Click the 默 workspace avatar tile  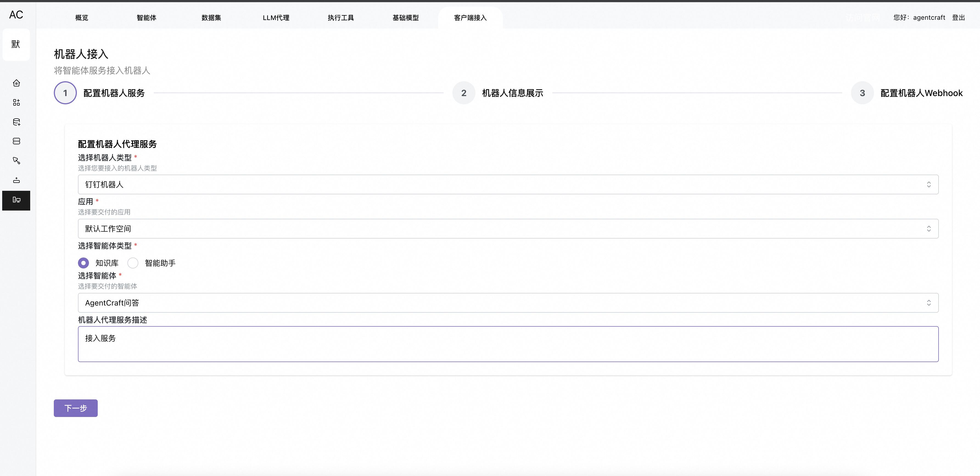click(x=16, y=44)
